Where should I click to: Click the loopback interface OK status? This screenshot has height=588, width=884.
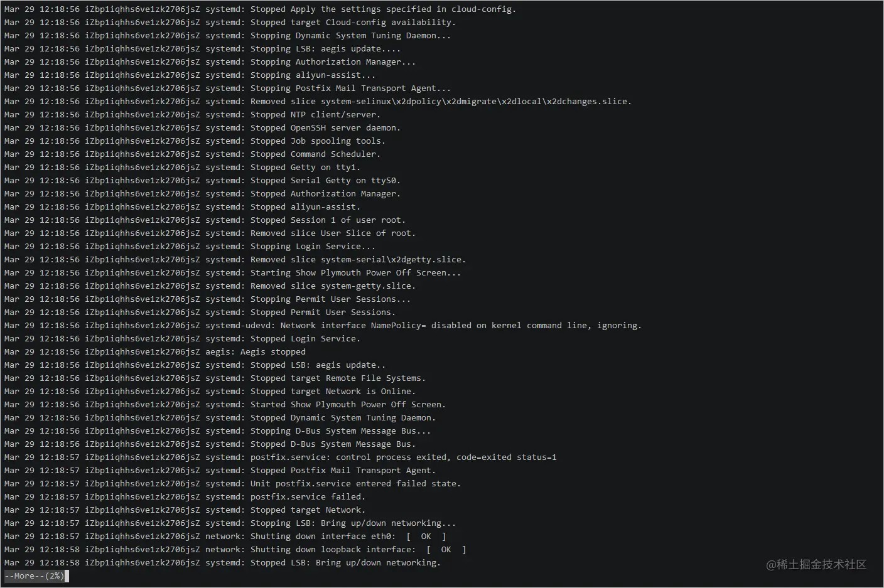point(446,549)
